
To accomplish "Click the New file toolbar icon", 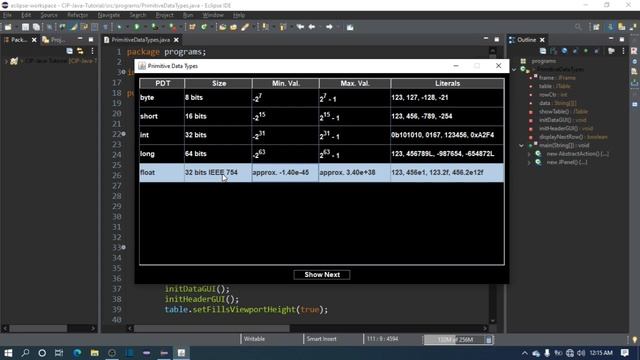I will tap(8, 27).
